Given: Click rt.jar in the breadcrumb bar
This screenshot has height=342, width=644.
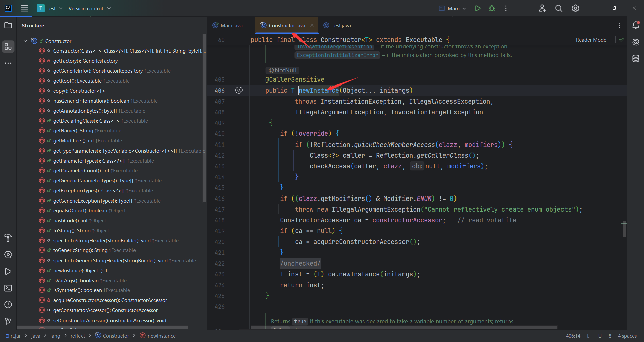Looking at the screenshot, I should point(13,336).
